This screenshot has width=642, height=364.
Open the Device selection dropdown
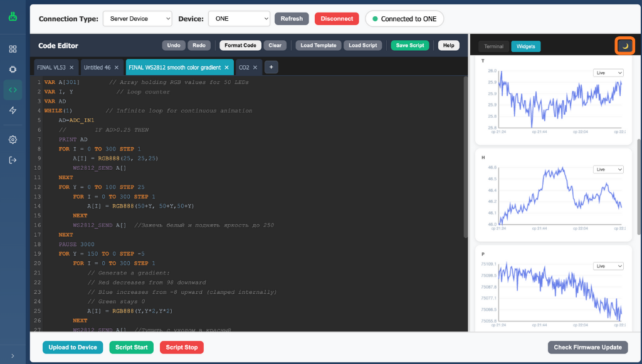point(238,19)
